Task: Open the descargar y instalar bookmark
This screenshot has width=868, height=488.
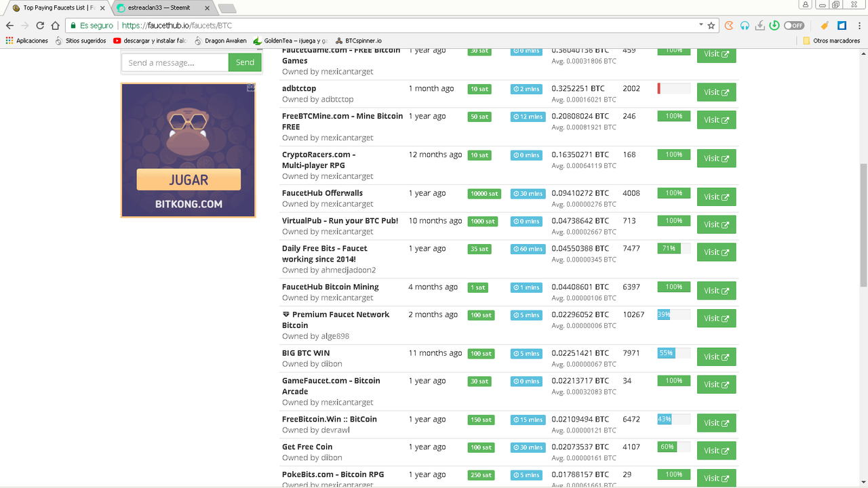Action: pyautogui.click(x=150, y=41)
